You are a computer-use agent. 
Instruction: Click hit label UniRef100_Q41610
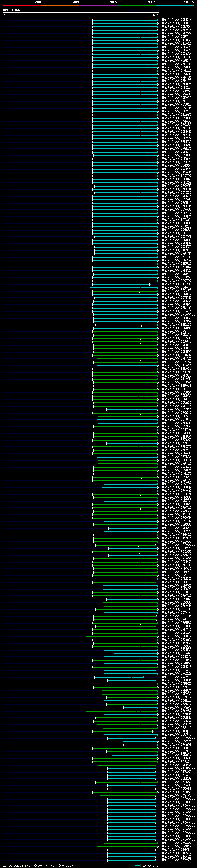(177, 365)
